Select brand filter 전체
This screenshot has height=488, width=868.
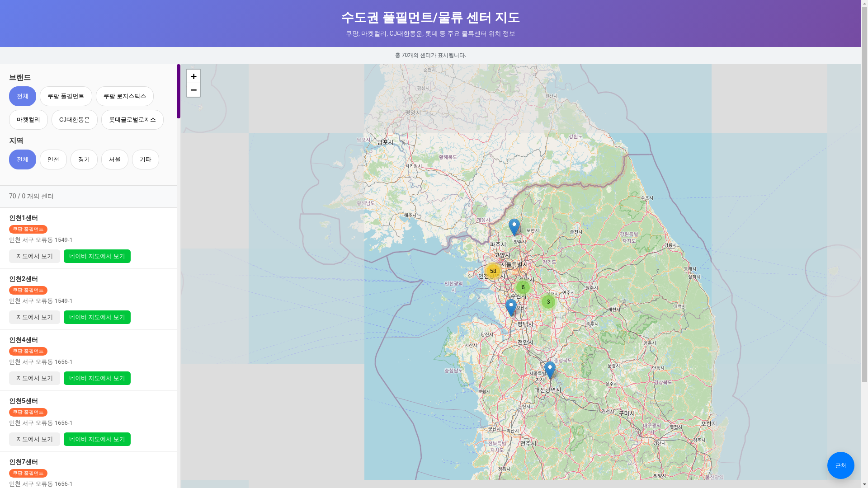[23, 96]
